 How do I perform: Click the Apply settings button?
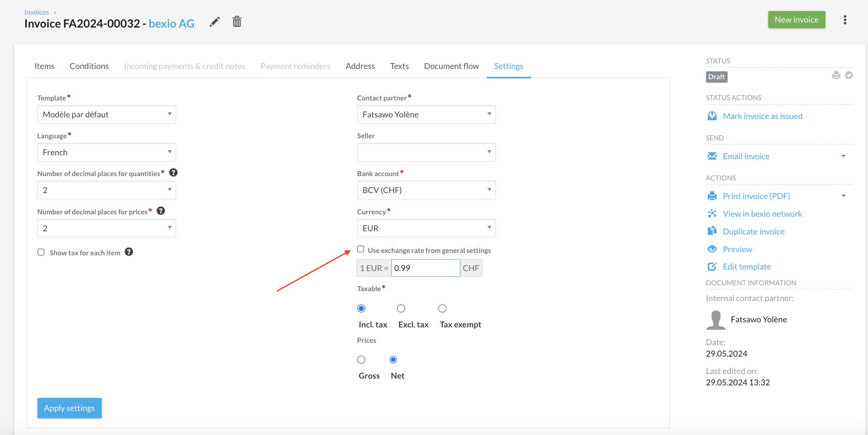click(x=69, y=408)
